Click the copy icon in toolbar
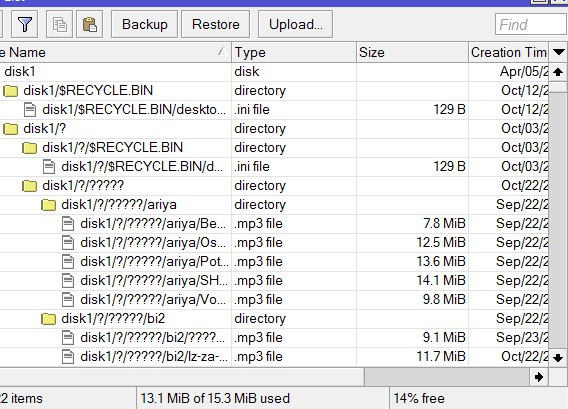The height and width of the screenshot is (409, 568). 59,24
